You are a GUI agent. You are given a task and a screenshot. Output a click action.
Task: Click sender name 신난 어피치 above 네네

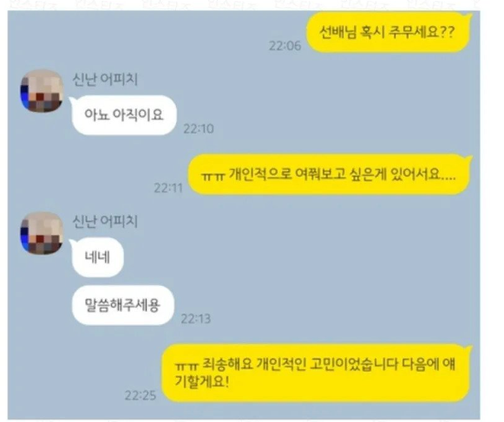(105, 221)
